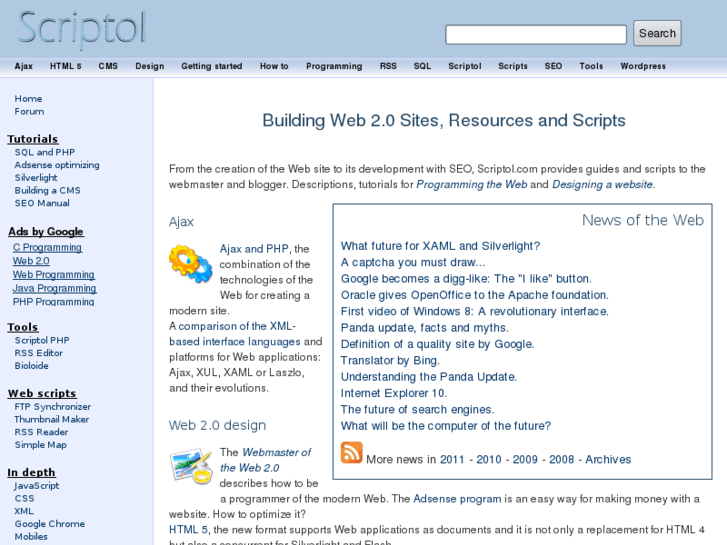Read 'Internet Explorer 10.' news item
Image resolution: width=727 pixels, height=545 pixels.
click(x=394, y=393)
